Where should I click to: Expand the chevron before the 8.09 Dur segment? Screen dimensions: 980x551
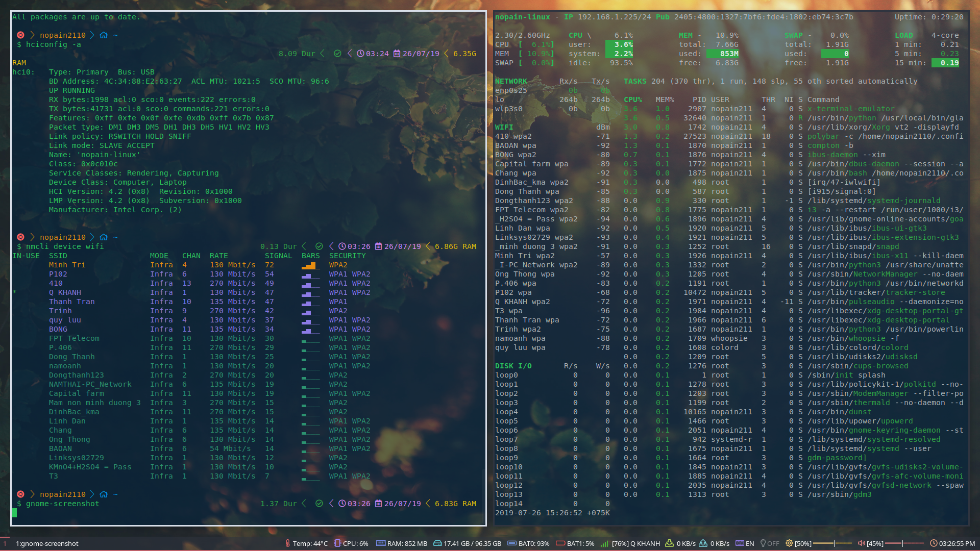[322, 53]
